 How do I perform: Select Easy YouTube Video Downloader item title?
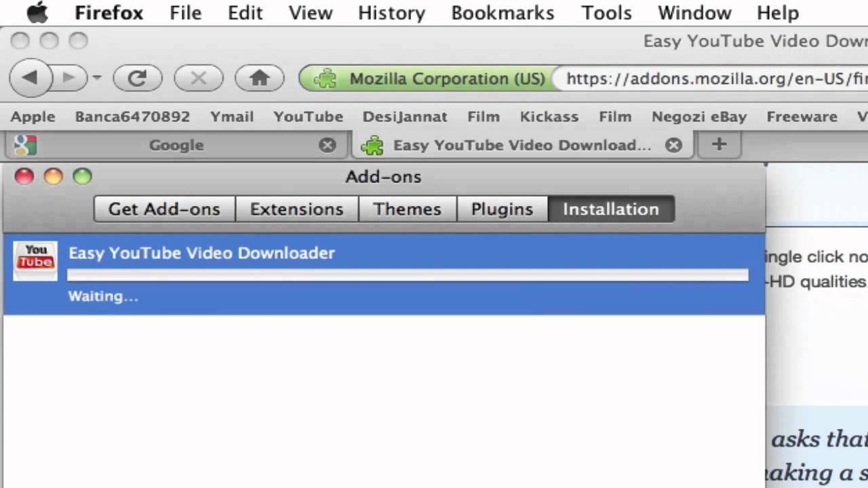201,253
